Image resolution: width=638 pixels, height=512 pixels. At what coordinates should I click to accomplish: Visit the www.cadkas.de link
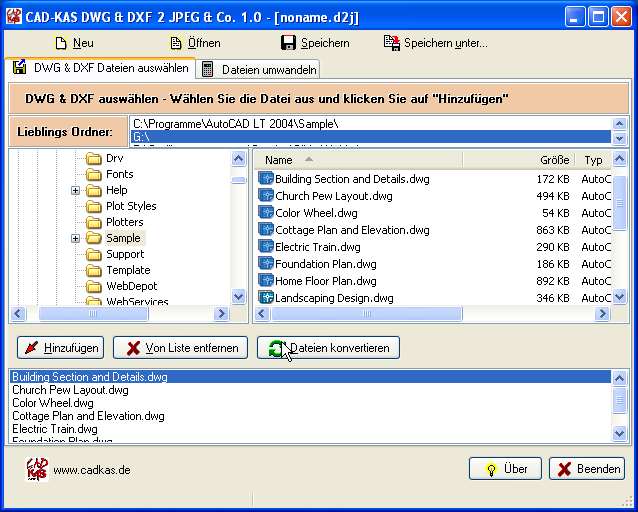91,469
